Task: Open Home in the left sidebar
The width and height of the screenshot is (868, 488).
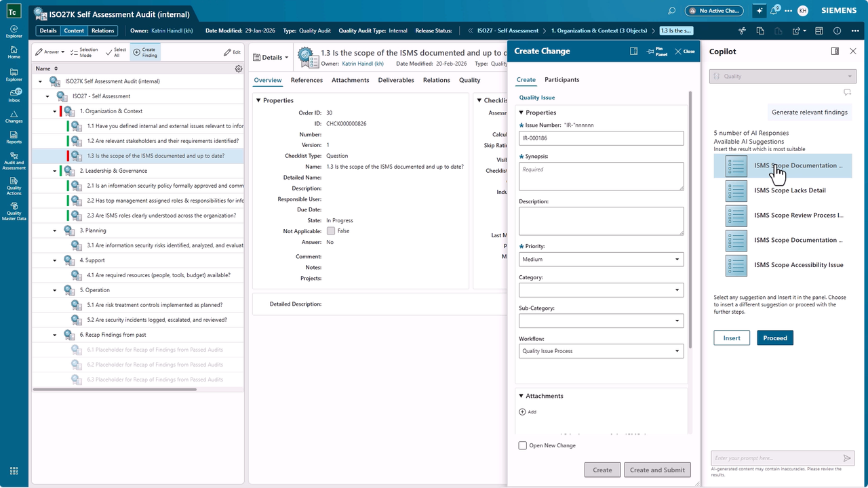Action: click(14, 52)
